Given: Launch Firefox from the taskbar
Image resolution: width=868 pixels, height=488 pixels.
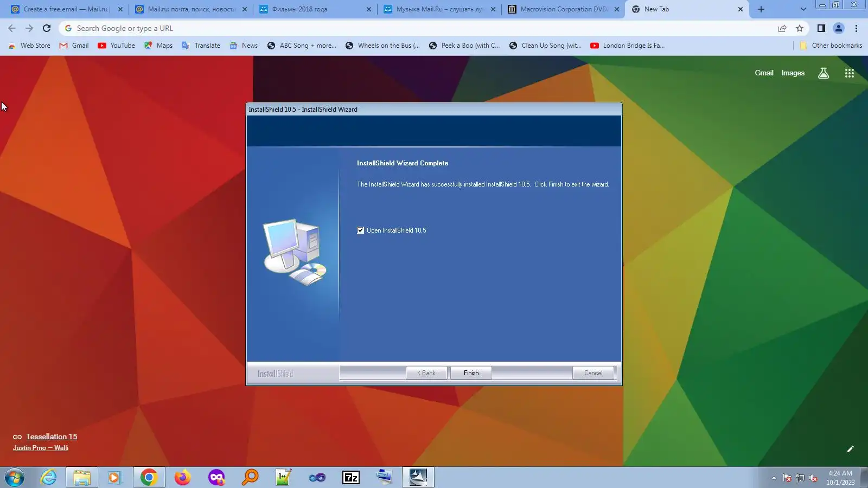Looking at the screenshot, I should click(x=183, y=477).
